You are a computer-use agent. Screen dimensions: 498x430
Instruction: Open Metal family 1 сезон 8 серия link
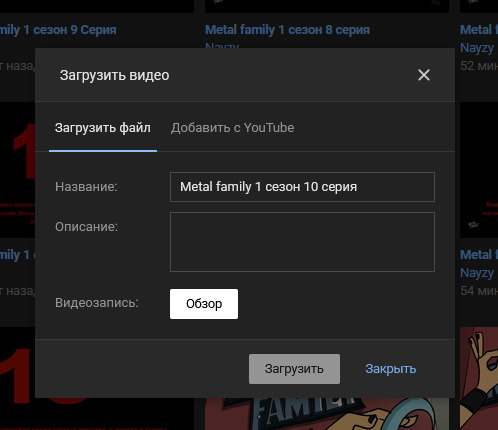tap(287, 30)
